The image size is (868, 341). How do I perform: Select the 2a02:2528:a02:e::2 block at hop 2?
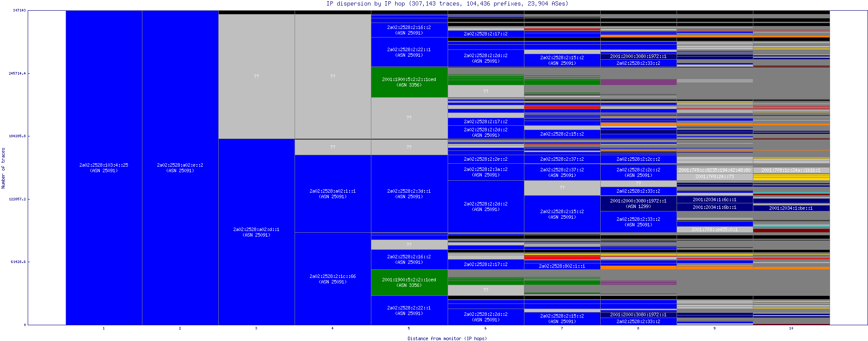180,168
